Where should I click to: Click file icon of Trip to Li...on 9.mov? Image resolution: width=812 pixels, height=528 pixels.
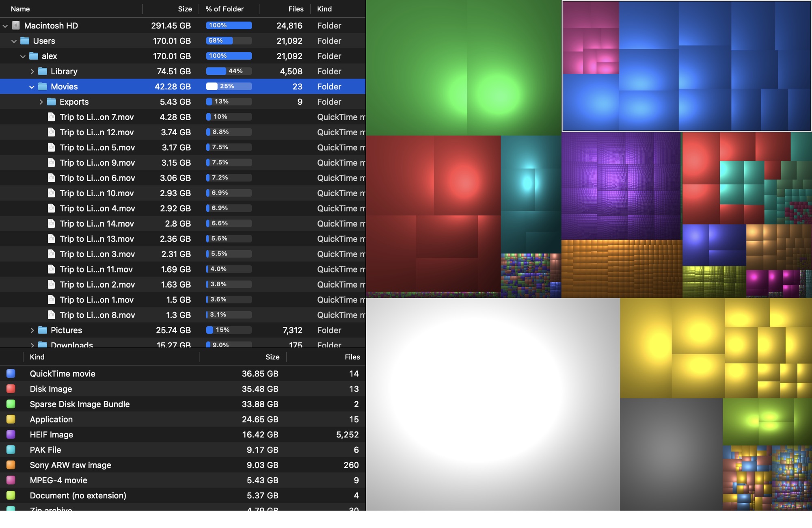click(51, 162)
